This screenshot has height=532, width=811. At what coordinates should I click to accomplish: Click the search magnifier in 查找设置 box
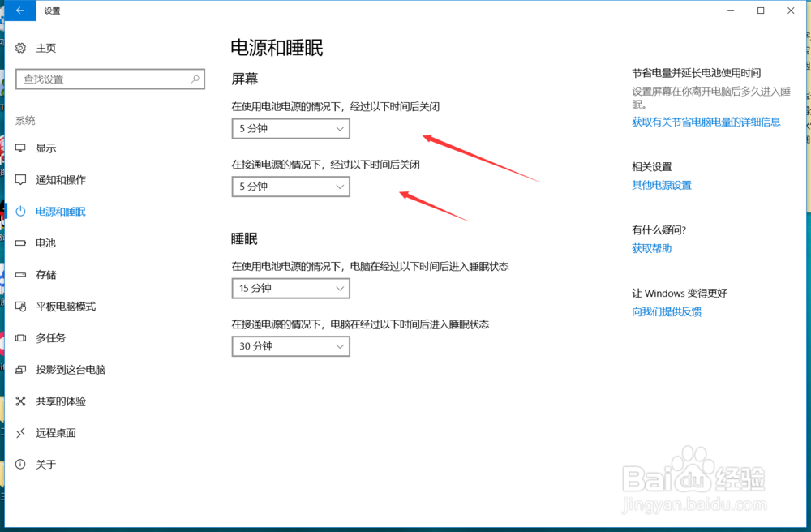[194, 79]
